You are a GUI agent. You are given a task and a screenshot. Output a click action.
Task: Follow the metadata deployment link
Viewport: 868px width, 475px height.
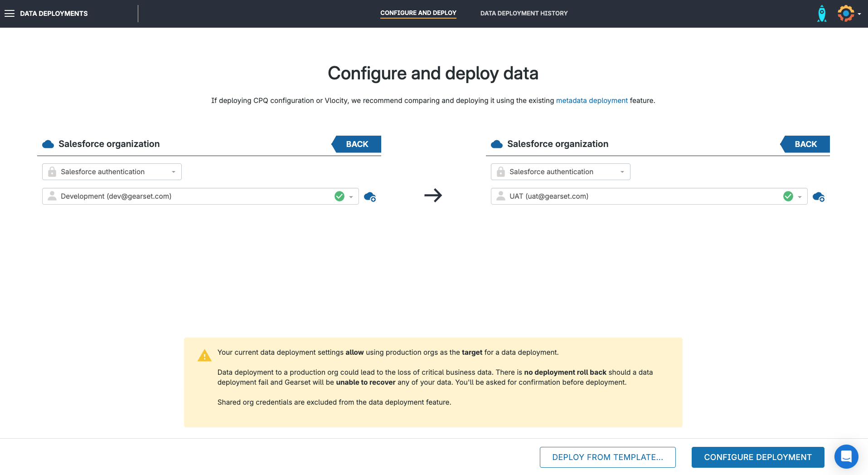tap(592, 101)
